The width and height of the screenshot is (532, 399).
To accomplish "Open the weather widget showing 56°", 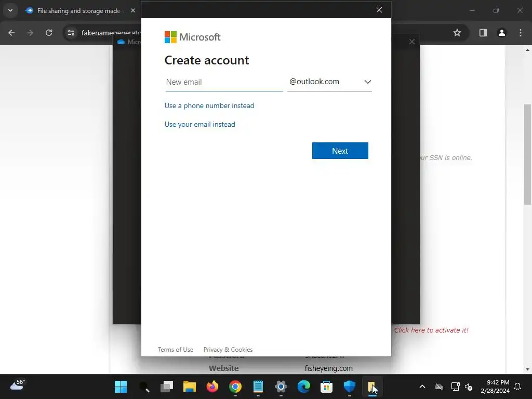I will click(x=18, y=385).
